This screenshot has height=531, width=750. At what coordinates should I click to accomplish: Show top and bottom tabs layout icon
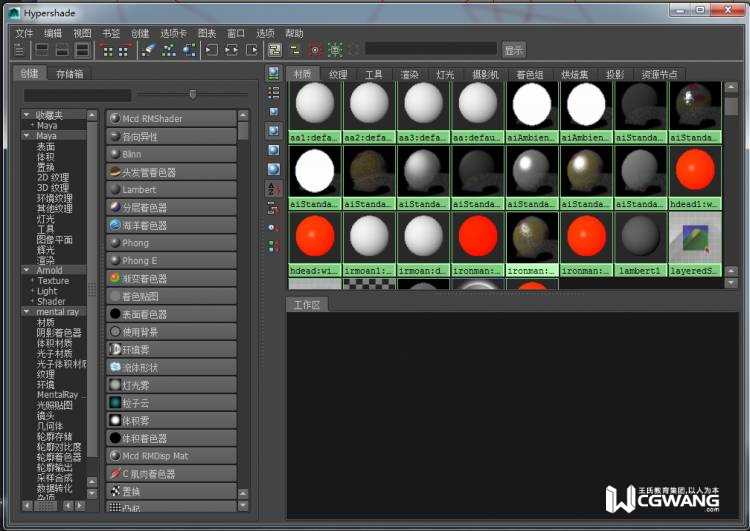[82, 50]
